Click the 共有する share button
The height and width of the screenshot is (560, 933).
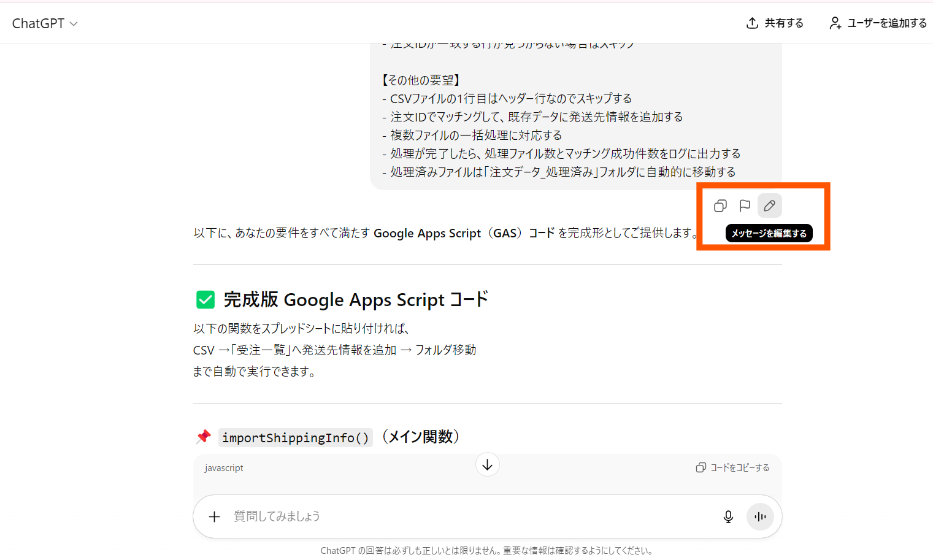point(775,23)
